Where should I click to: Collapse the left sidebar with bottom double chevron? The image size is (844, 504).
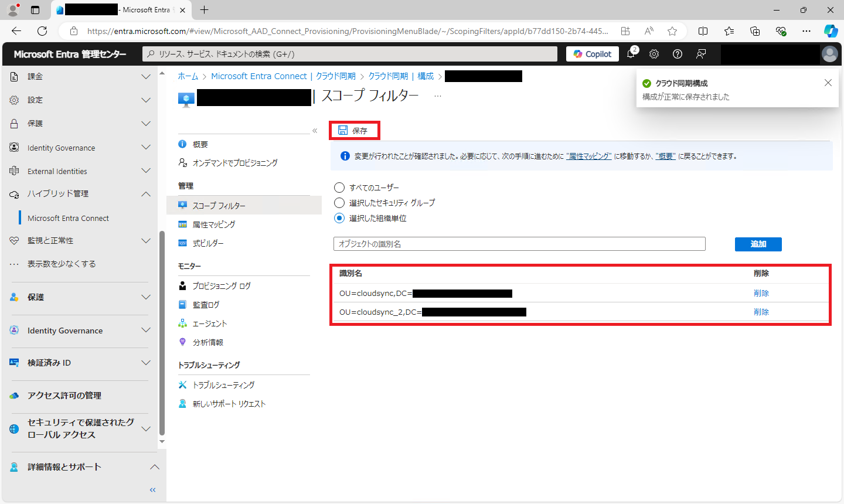point(153,490)
